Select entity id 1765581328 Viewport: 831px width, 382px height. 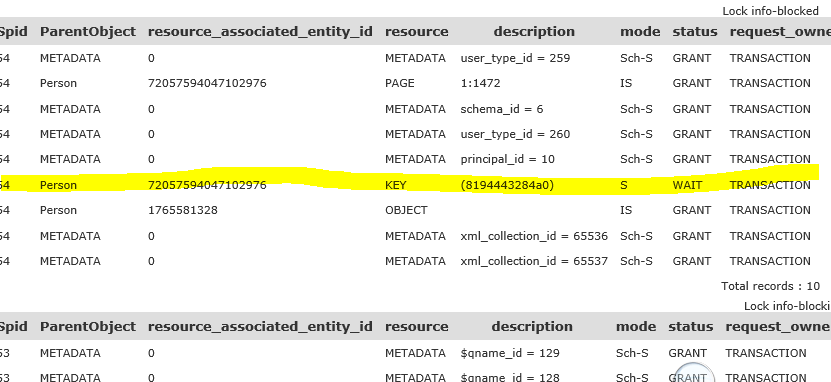click(183, 210)
